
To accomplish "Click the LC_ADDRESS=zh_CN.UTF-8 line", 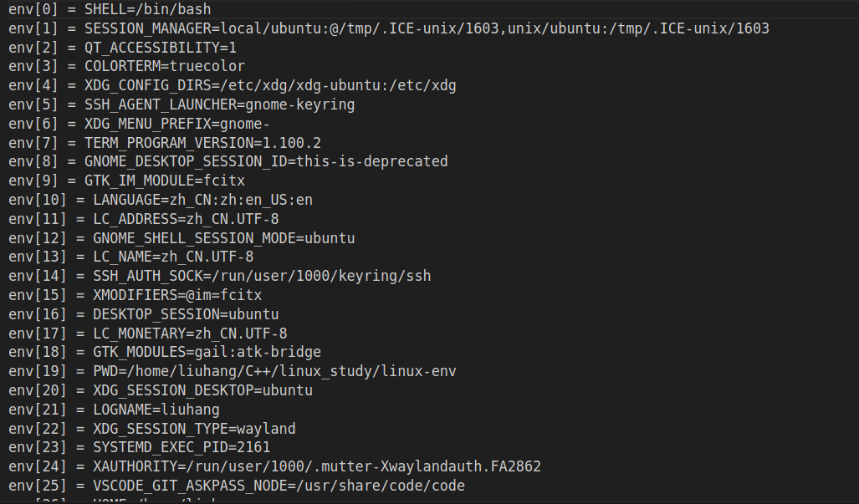I will tap(144, 219).
